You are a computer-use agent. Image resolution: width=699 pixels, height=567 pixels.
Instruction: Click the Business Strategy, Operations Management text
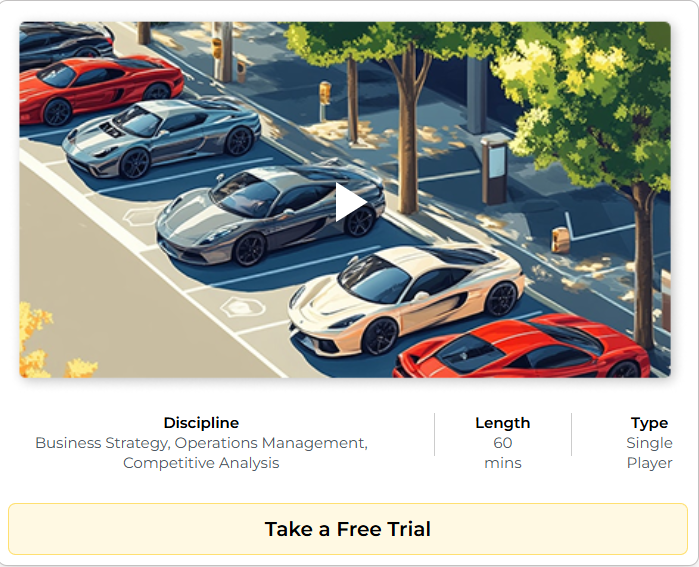[201, 443]
